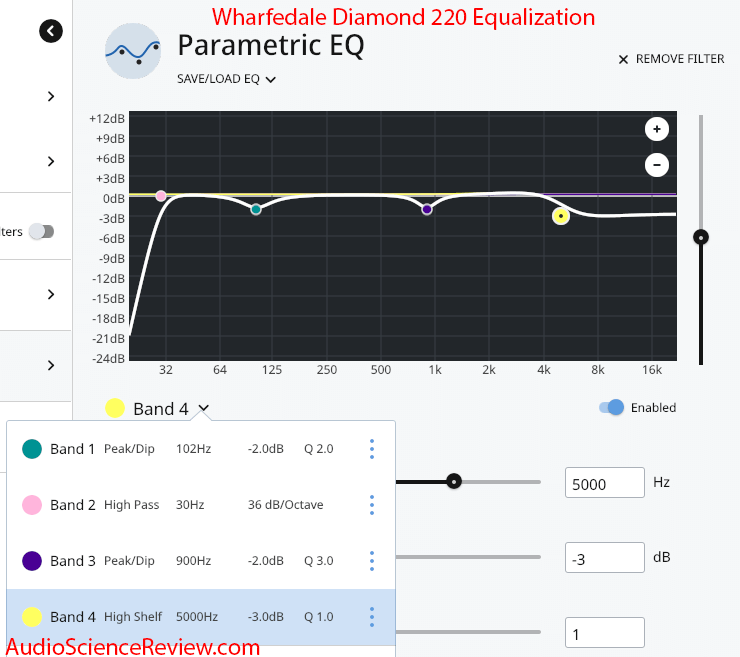The width and height of the screenshot is (740, 657).
Task: Click the Parametric EQ title text
Action: click(271, 46)
